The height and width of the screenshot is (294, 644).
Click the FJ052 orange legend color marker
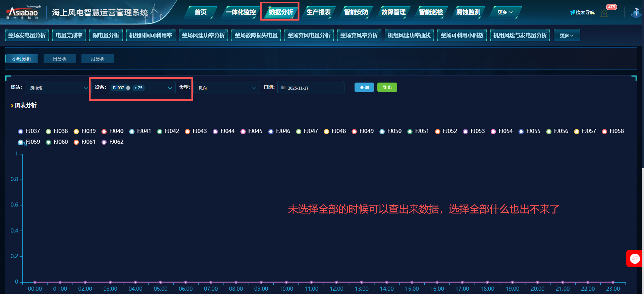[x=437, y=132]
